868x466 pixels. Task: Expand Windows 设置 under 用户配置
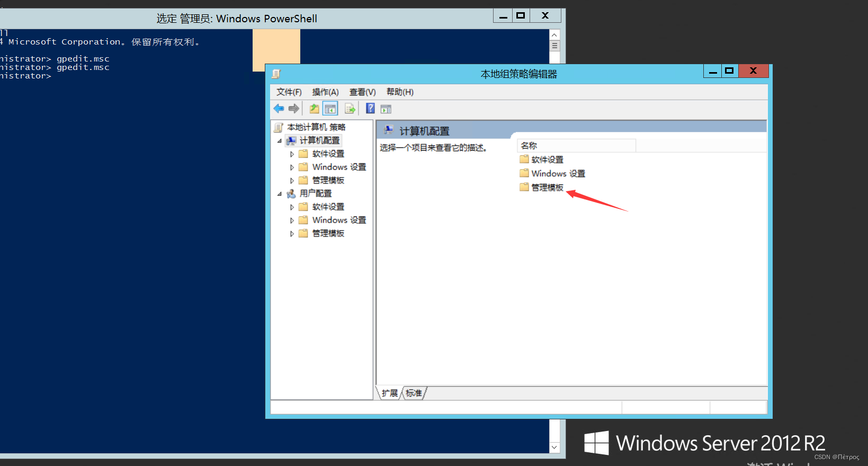coord(292,221)
